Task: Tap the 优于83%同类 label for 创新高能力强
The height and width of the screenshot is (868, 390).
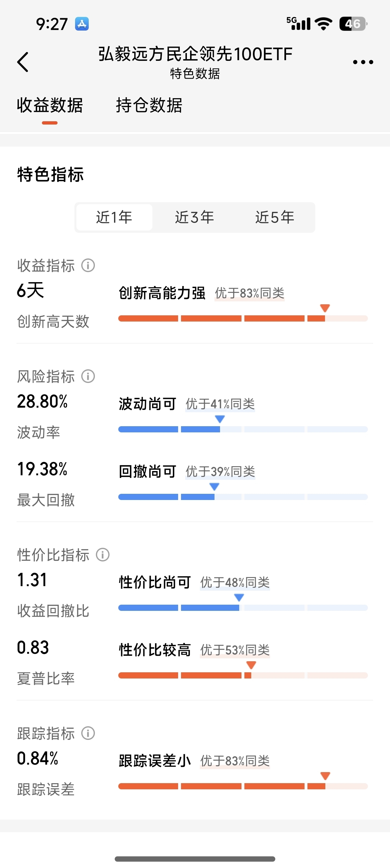Action: click(250, 293)
